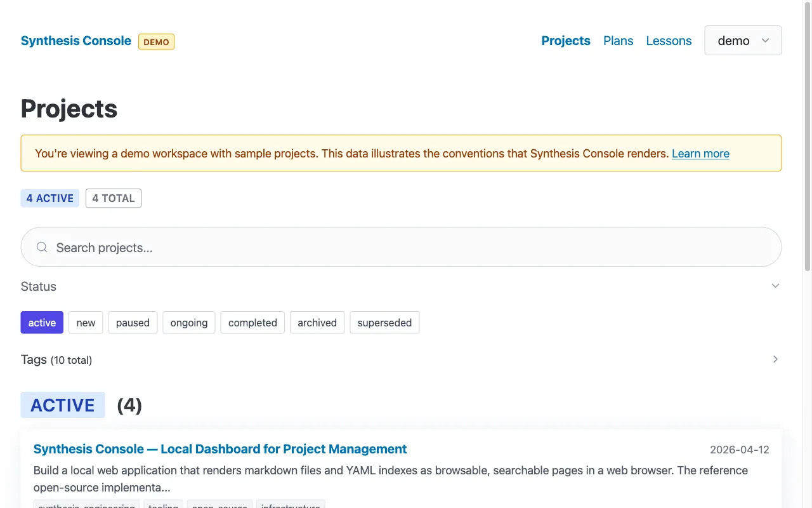This screenshot has width=812, height=508.
Task: Expand the Tags filter section
Action: coord(775,359)
